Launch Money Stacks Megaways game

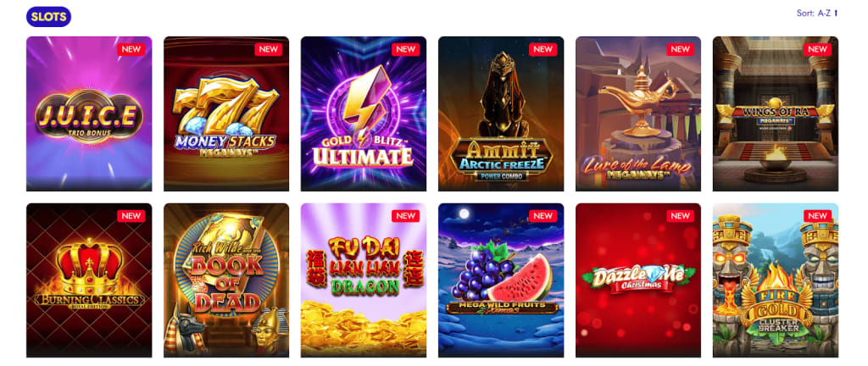coord(226,114)
